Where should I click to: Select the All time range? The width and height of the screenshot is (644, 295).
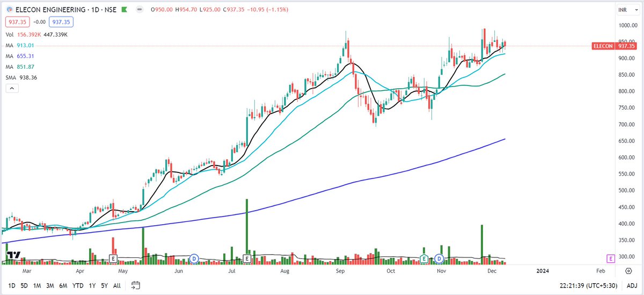coord(117,285)
